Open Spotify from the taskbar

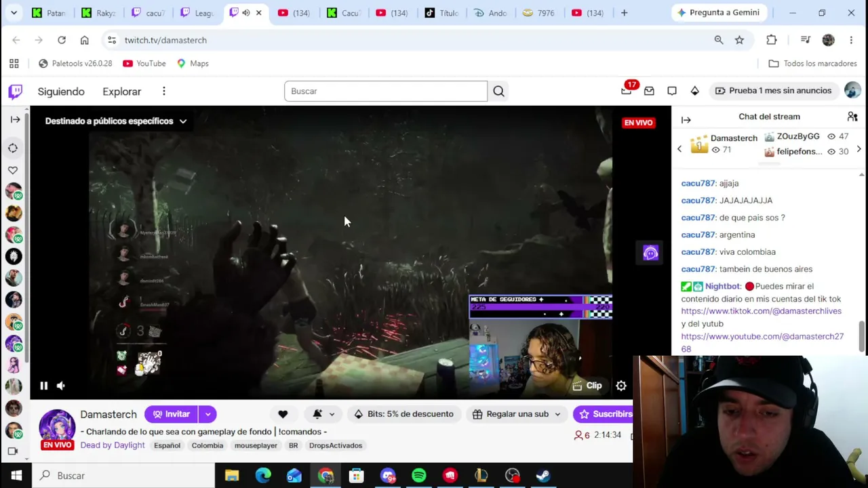(x=419, y=476)
